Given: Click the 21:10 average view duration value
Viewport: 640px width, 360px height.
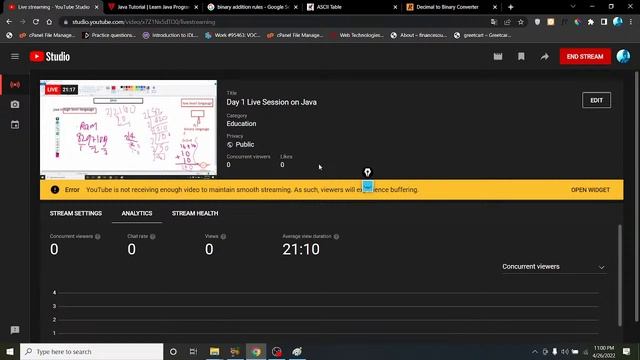Looking at the screenshot, I should [x=301, y=249].
